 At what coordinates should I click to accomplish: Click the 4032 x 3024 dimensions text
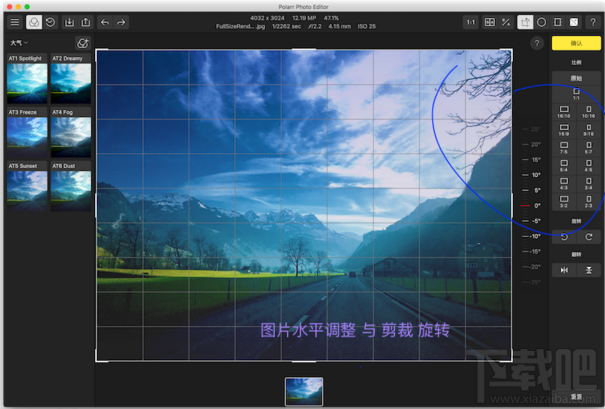pos(267,18)
